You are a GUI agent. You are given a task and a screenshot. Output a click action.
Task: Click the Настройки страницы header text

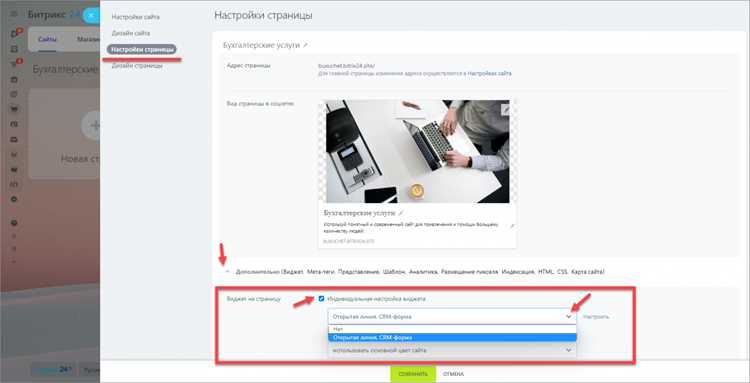pos(263,15)
